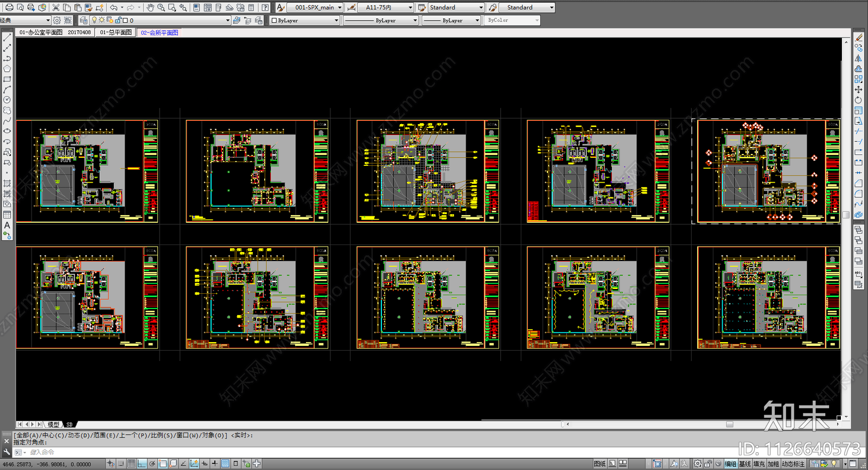Select the Mirror tool in modify toolbar
This screenshot has height=470, width=868.
click(858, 58)
